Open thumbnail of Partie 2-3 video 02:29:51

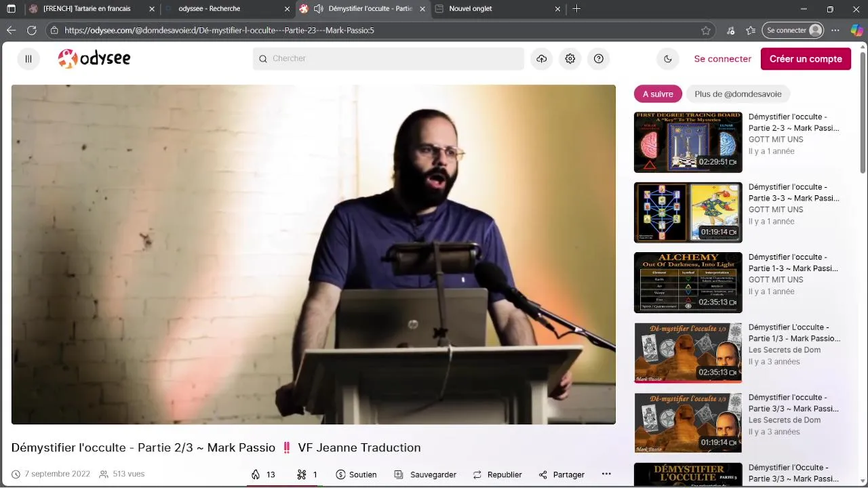tap(688, 142)
